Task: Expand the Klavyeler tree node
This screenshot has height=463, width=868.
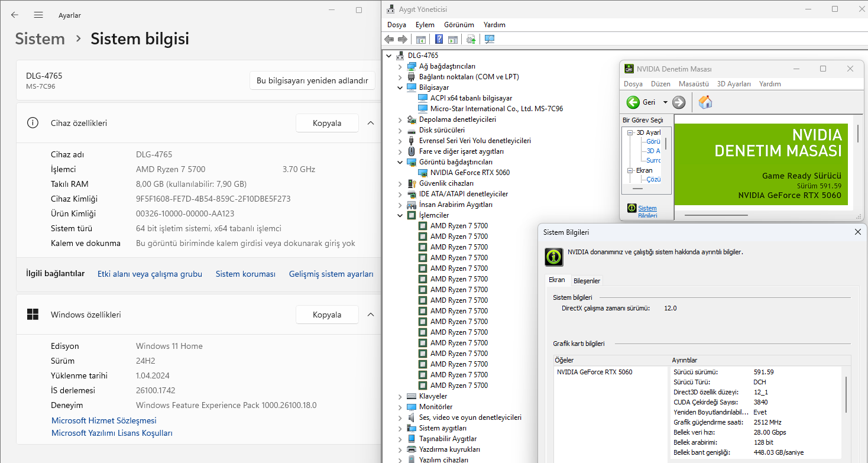Action: [x=400, y=396]
